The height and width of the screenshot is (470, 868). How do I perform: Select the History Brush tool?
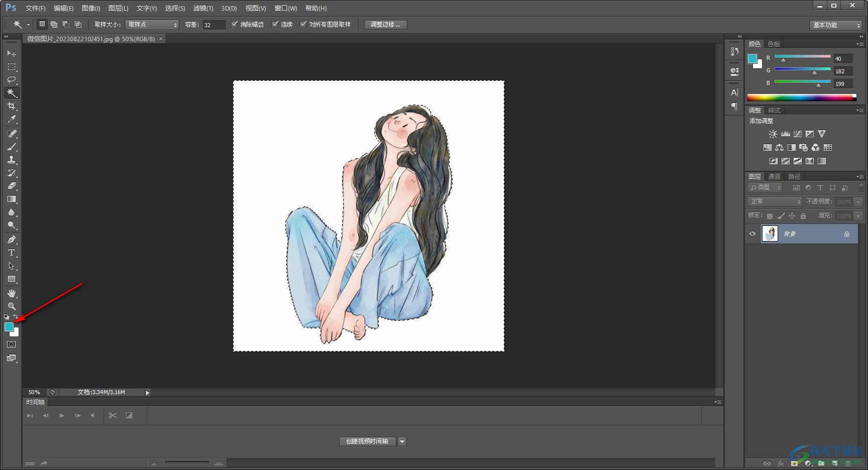(12, 173)
